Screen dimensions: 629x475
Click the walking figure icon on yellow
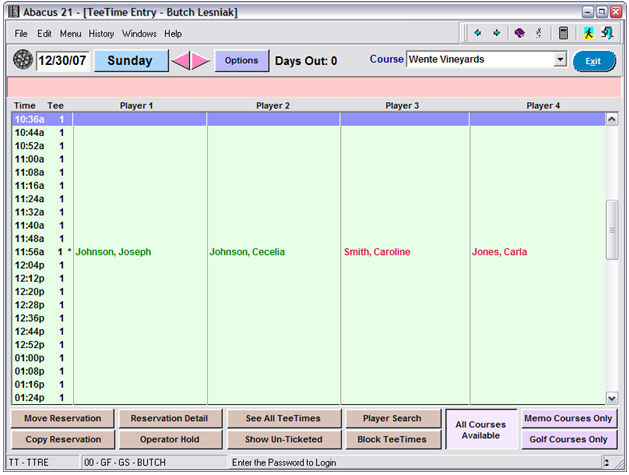pos(589,33)
